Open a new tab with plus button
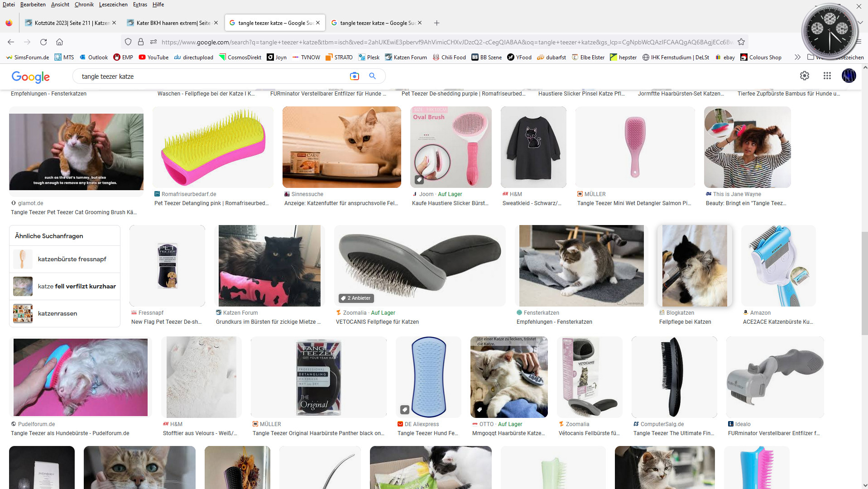This screenshot has height=489, width=868. [x=436, y=23]
